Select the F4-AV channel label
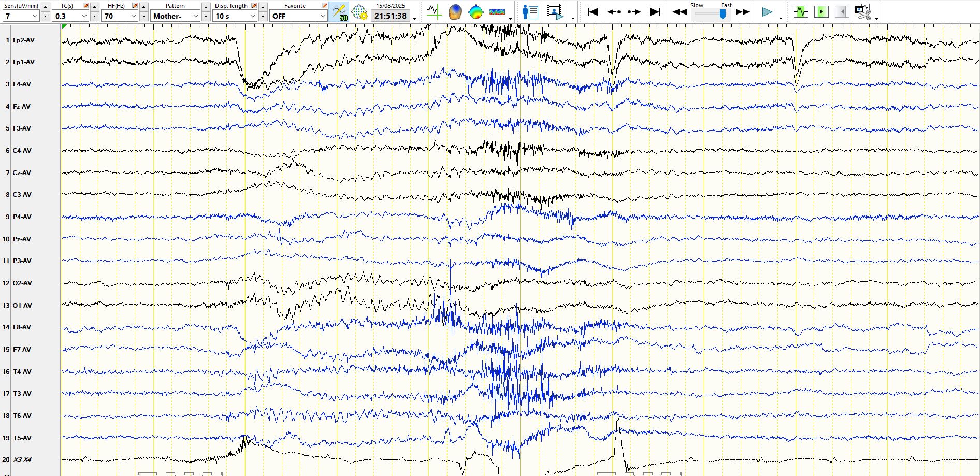980x476 pixels. (x=22, y=84)
